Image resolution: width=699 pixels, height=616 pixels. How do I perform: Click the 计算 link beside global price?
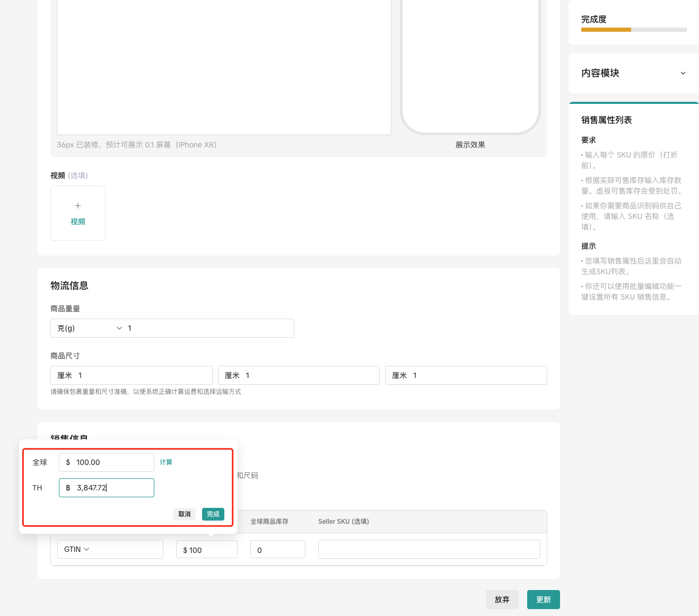(x=166, y=462)
